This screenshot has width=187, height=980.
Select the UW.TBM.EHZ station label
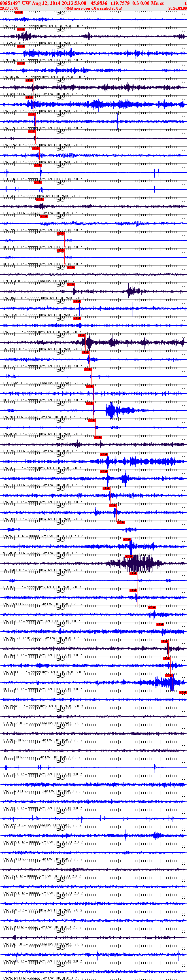42,927
